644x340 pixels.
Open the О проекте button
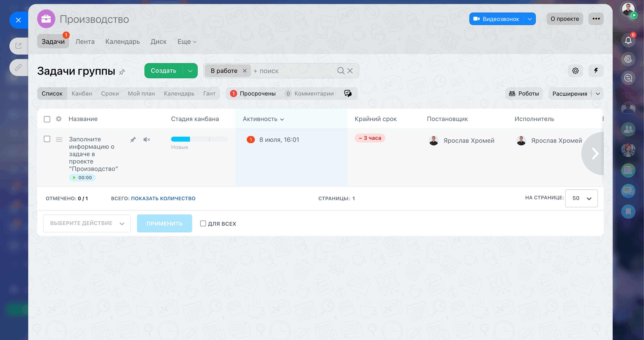tap(565, 19)
